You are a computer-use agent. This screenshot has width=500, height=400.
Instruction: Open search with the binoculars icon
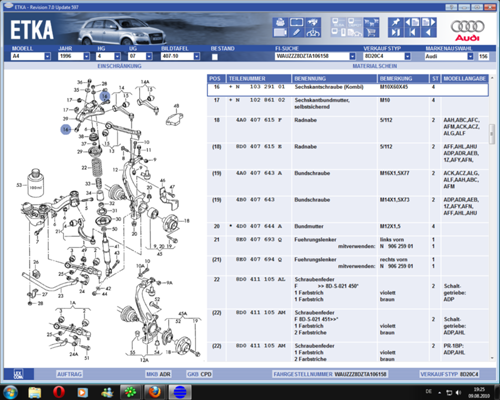312,22
